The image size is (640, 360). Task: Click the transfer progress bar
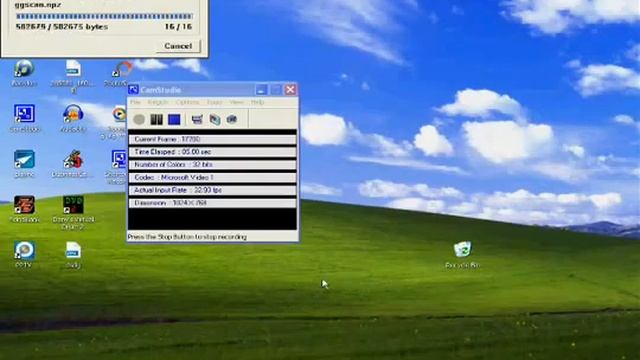[104, 16]
